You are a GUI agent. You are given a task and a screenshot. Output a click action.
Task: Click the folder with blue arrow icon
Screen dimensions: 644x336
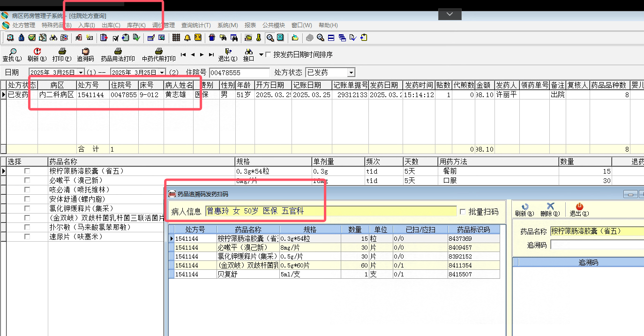pyautogui.click(x=295, y=38)
